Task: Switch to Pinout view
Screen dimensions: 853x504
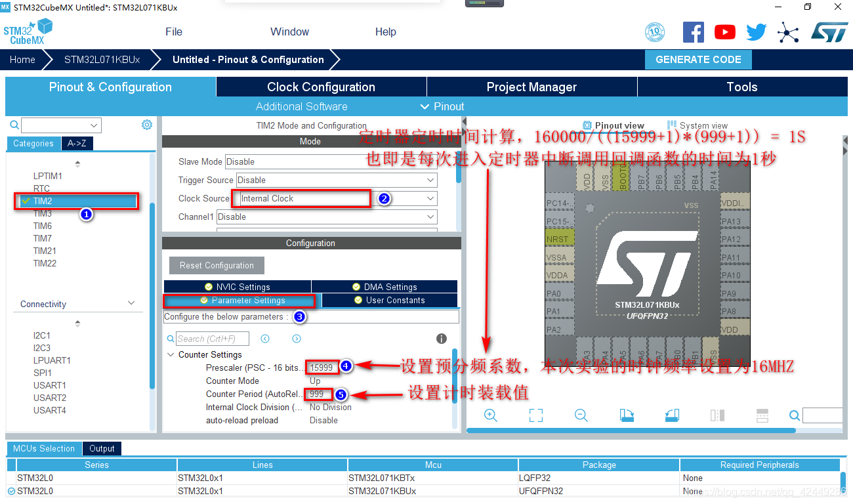Action: click(x=614, y=125)
